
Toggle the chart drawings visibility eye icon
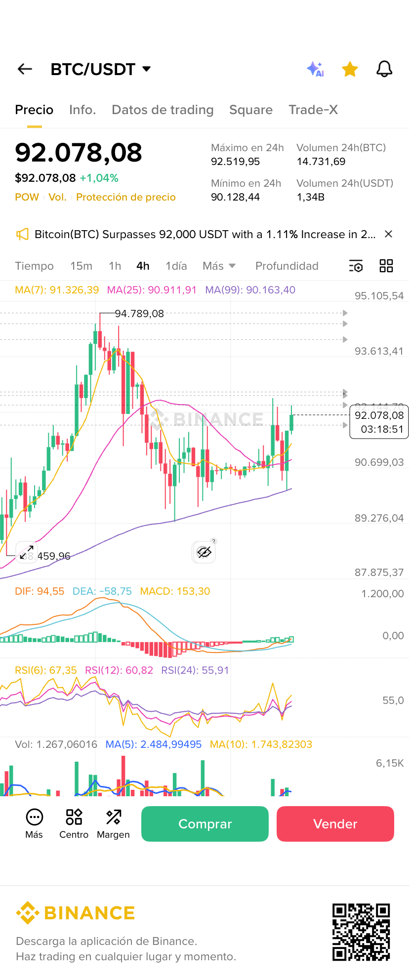tap(204, 552)
